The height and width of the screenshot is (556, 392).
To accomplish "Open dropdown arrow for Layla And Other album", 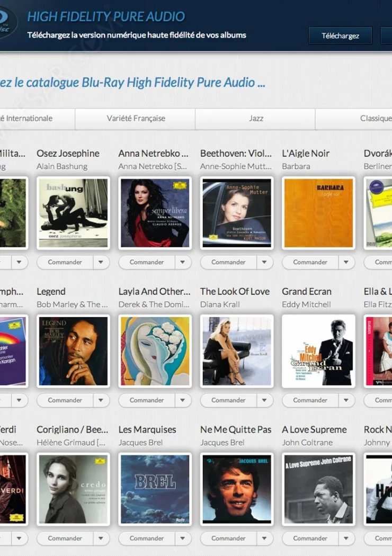I will tap(183, 400).
